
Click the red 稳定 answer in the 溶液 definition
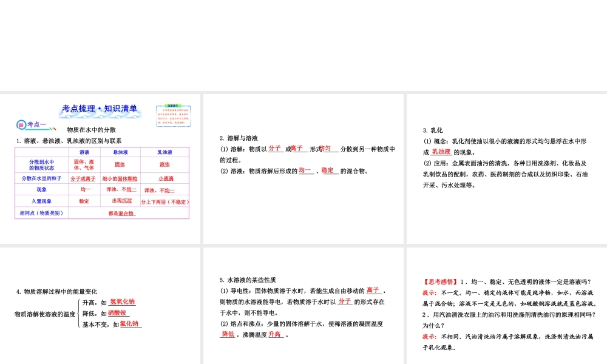328,170
